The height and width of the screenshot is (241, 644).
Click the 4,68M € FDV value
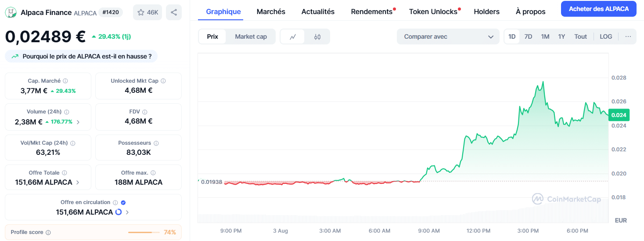click(x=138, y=121)
